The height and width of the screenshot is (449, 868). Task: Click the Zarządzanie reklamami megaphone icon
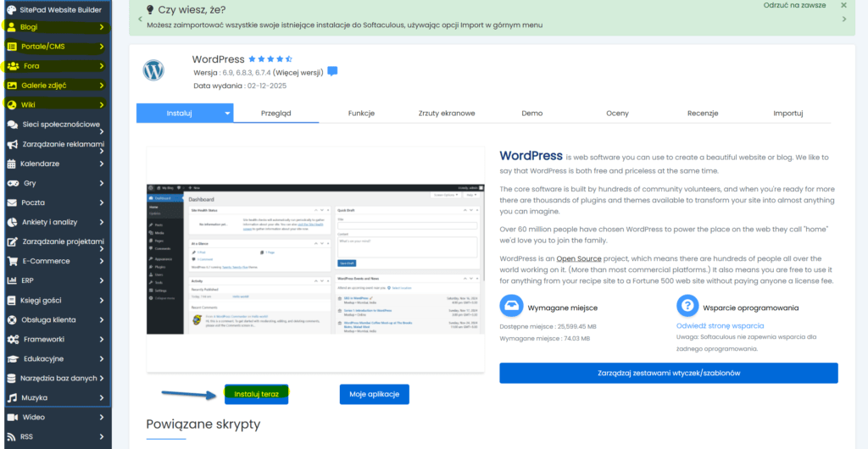pyautogui.click(x=12, y=144)
